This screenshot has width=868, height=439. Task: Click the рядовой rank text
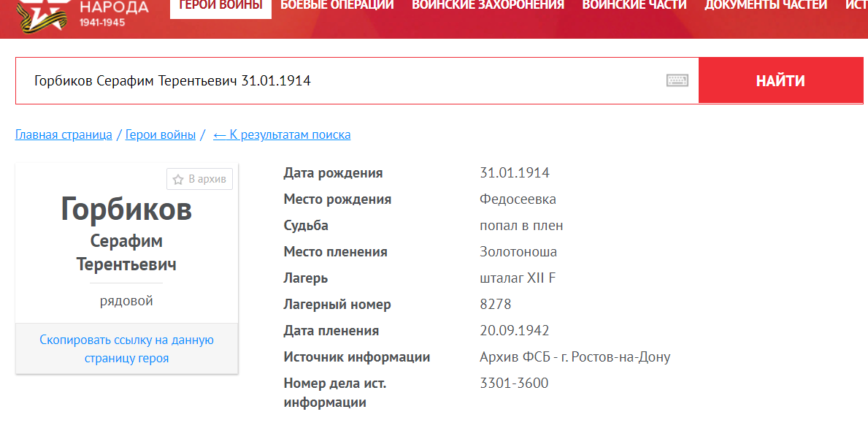(126, 301)
